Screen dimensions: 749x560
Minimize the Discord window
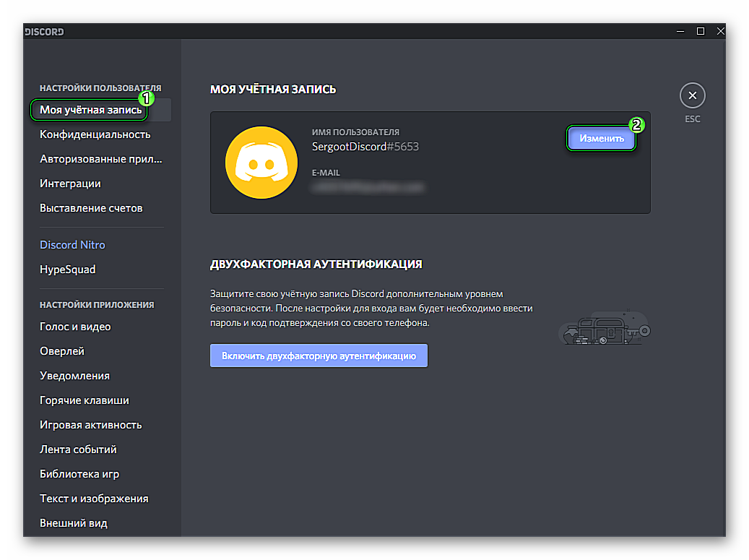pyautogui.click(x=680, y=32)
